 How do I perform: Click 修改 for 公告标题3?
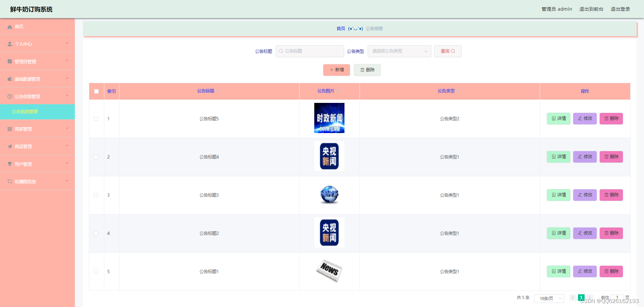(x=585, y=195)
